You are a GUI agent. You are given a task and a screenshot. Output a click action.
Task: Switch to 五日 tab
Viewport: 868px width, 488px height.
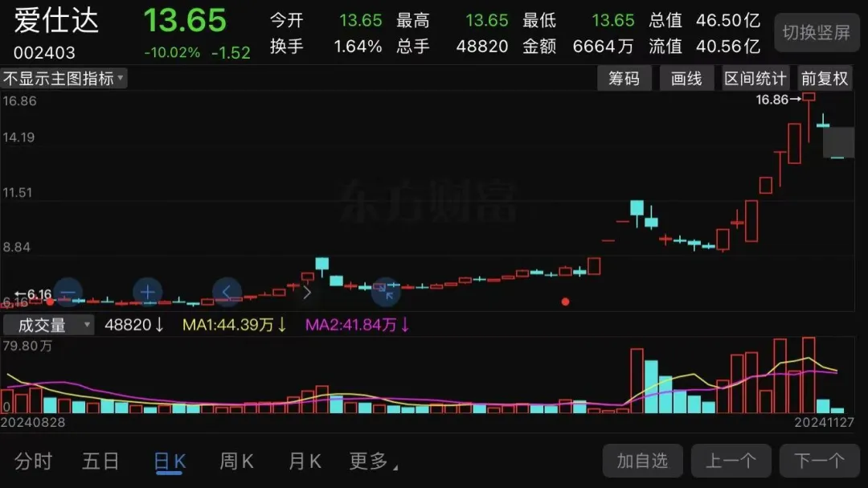pos(100,461)
